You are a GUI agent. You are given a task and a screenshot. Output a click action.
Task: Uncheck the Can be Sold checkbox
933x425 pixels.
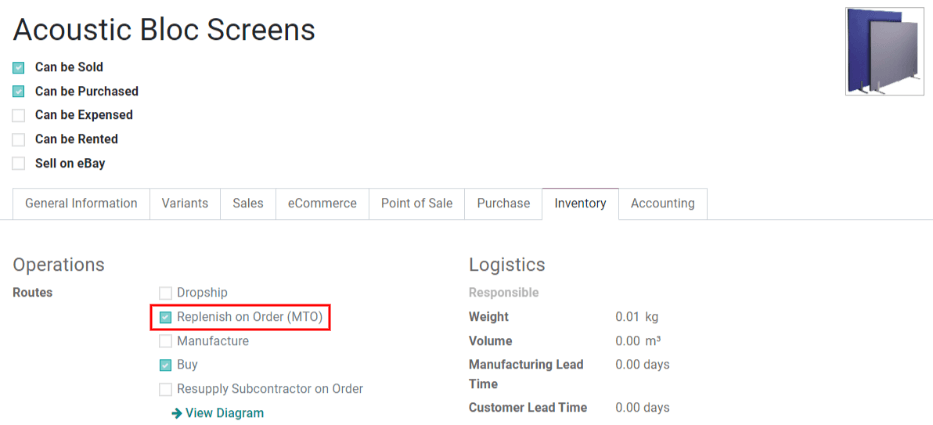18,68
